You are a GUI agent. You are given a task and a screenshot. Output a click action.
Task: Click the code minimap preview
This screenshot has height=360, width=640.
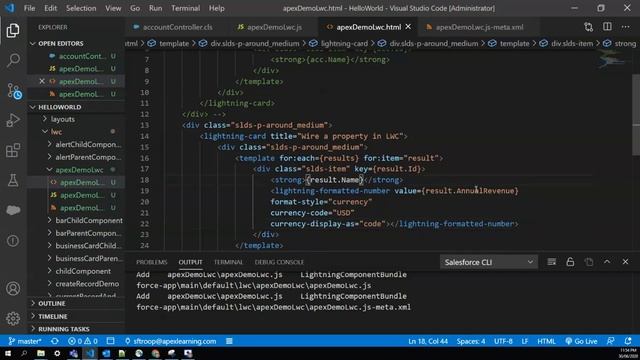[611, 60]
